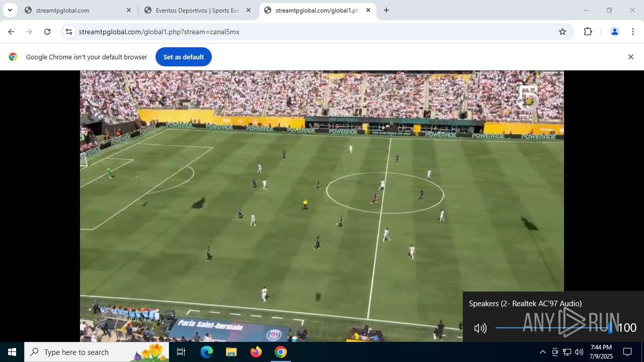Image resolution: width=644 pixels, height=362 pixels.
Task: Open Chrome's three-dot menu
Action: click(x=632, y=32)
